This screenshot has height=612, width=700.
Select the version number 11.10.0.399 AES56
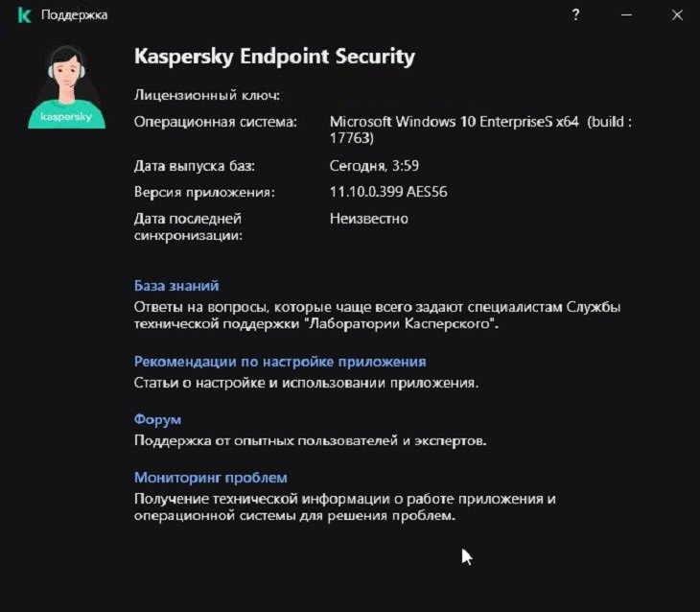point(388,192)
